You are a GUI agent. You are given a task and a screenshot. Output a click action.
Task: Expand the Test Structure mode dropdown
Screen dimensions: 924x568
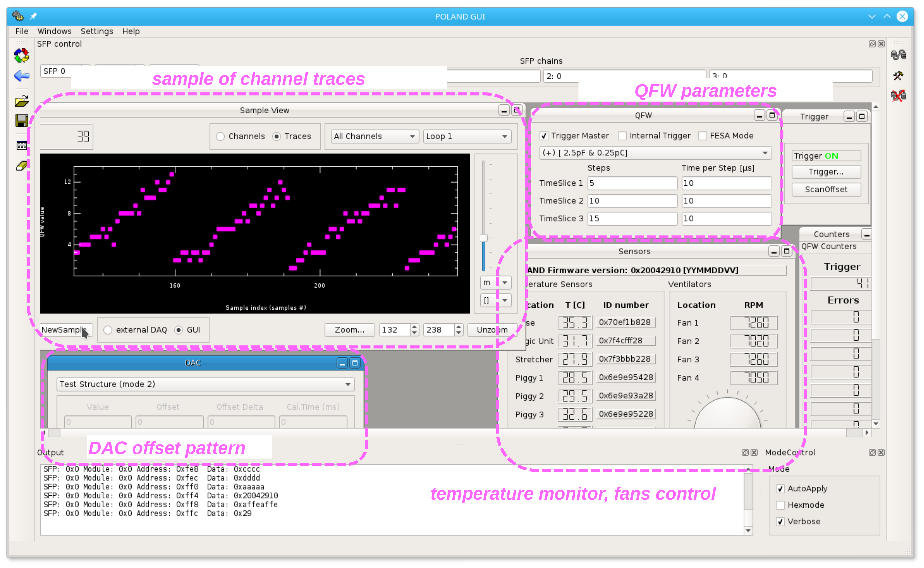click(x=205, y=384)
